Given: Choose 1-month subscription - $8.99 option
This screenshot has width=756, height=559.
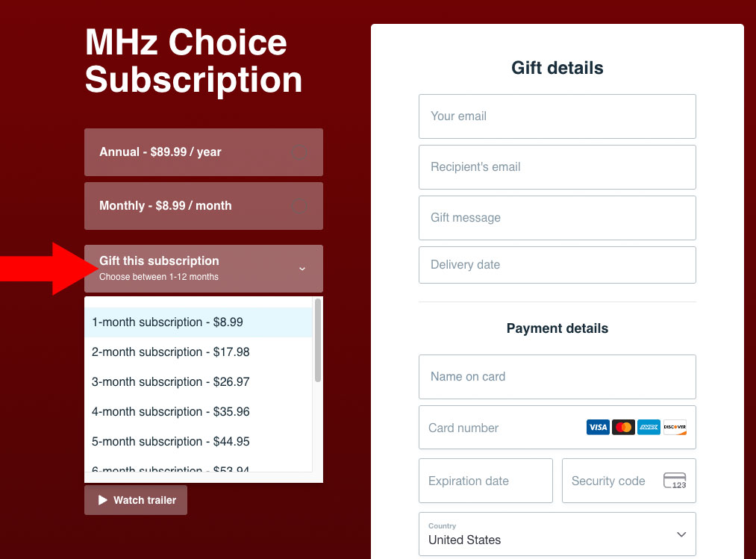Looking at the screenshot, I should coord(199,322).
